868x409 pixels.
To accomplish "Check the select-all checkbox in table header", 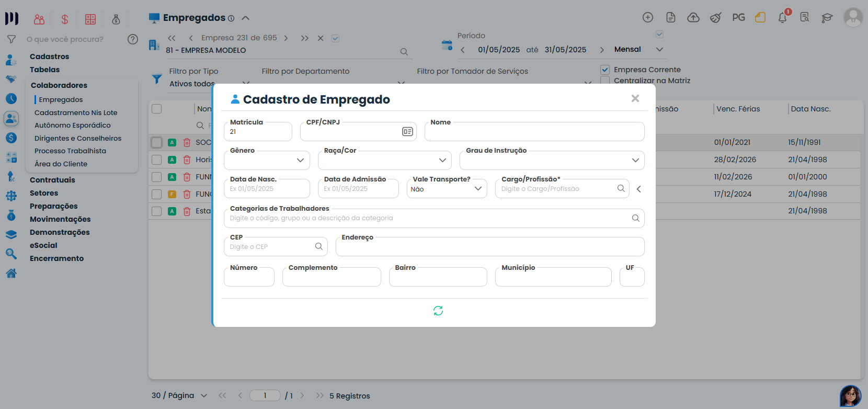I will coord(157,109).
